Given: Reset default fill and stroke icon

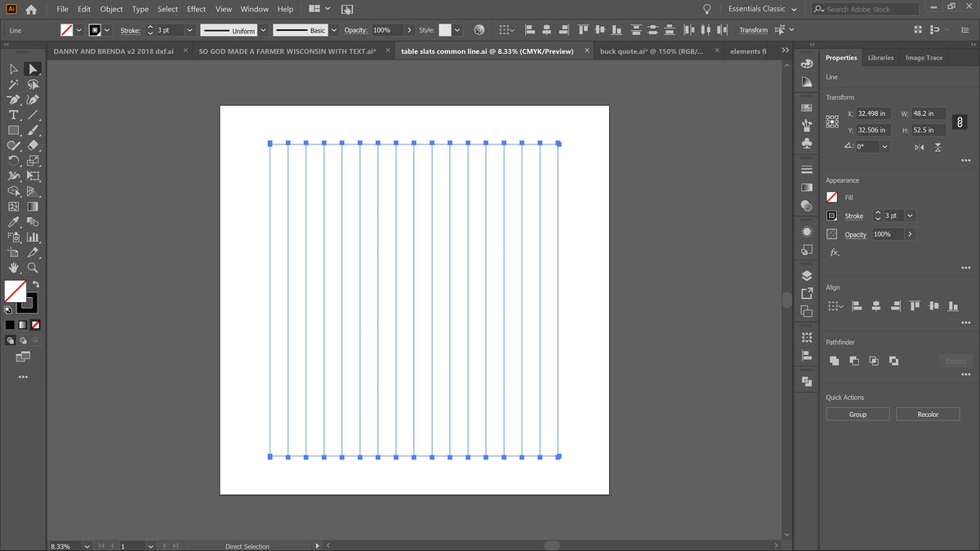Looking at the screenshot, I should [9, 310].
